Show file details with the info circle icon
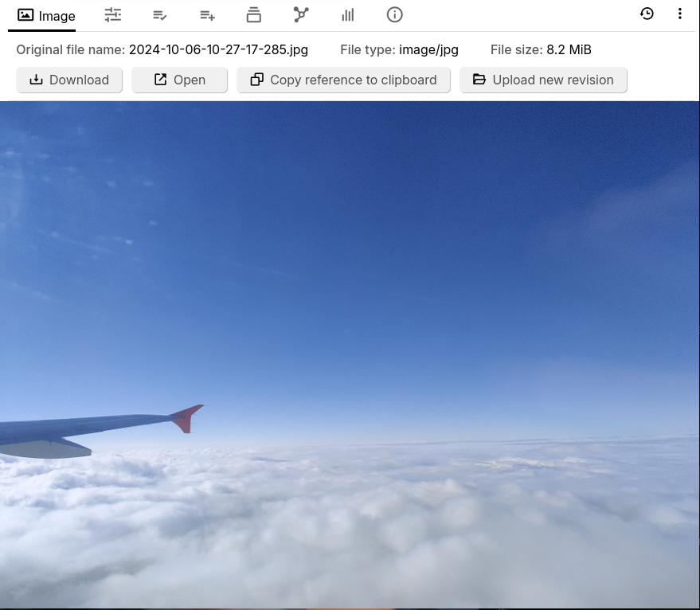The height and width of the screenshot is (610, 700). pyautogui.click(x=394, y=14)
